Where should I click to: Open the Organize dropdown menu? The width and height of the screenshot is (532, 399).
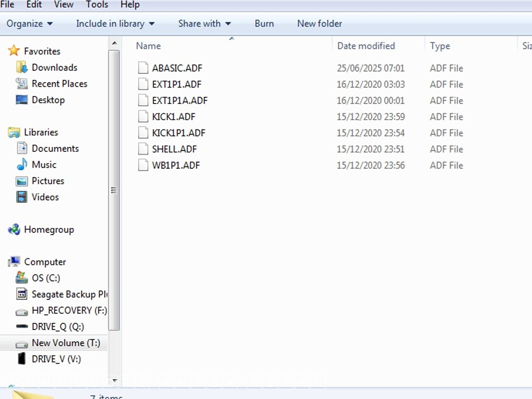click(29, 24)
